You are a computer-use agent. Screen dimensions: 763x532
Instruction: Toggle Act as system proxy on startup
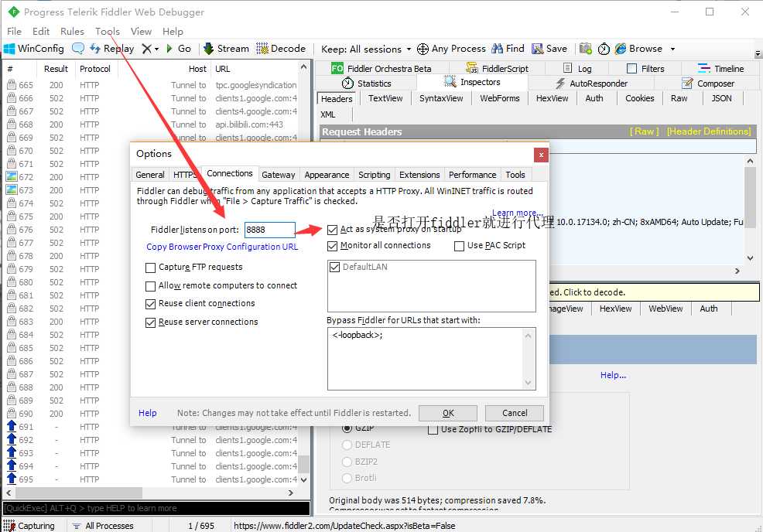click(332, 230)
